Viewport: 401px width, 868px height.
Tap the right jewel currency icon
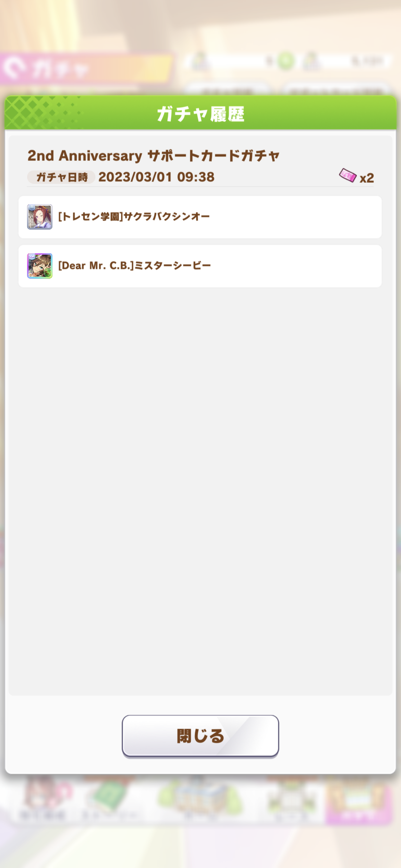click(312, 61)
